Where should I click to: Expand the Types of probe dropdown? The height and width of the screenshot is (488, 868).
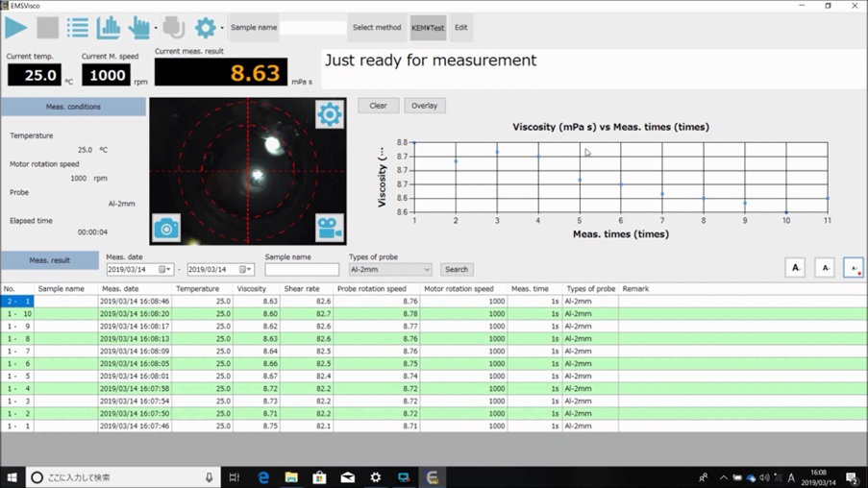[427, 270]
